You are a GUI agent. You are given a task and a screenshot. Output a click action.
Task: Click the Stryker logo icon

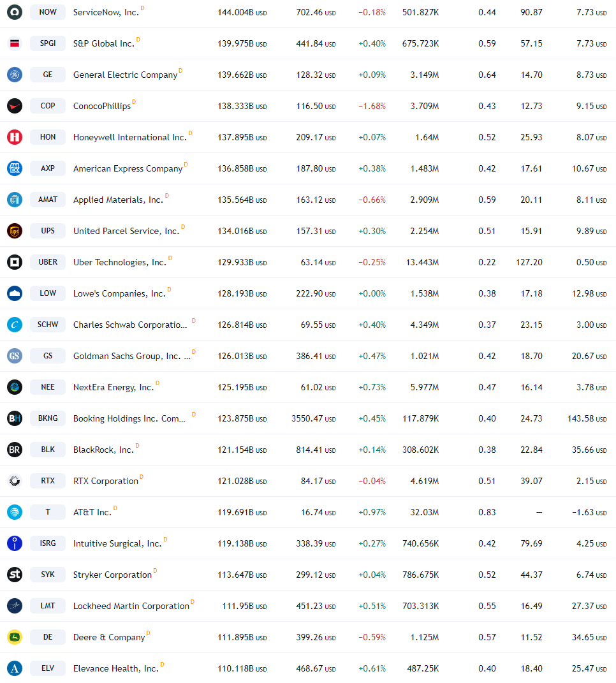pos(15,575)
